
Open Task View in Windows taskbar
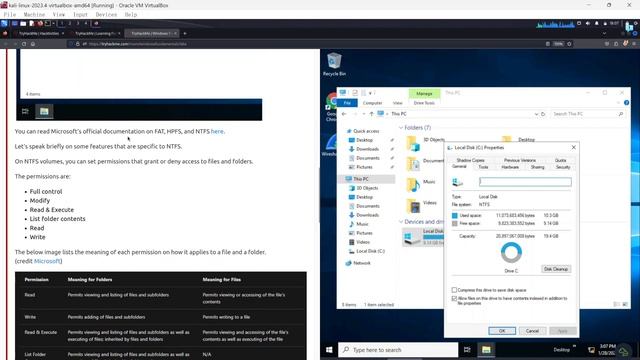pos(467,350)
